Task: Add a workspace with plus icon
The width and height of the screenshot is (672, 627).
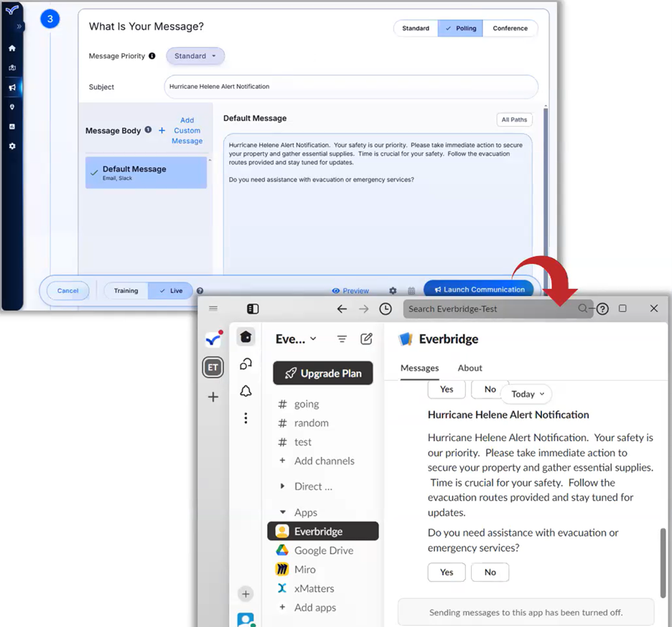Action: click(213, 397)
